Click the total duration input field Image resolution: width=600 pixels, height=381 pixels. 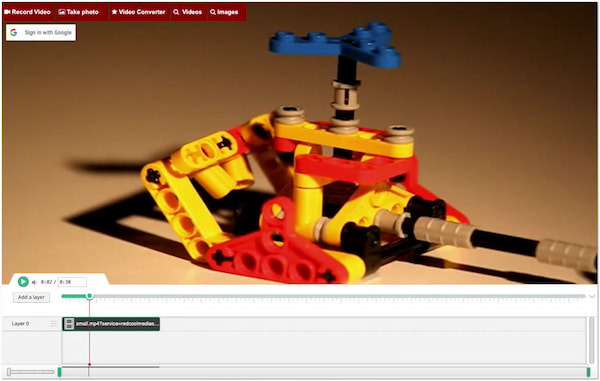pyautogui.click(x=72, y=282)
